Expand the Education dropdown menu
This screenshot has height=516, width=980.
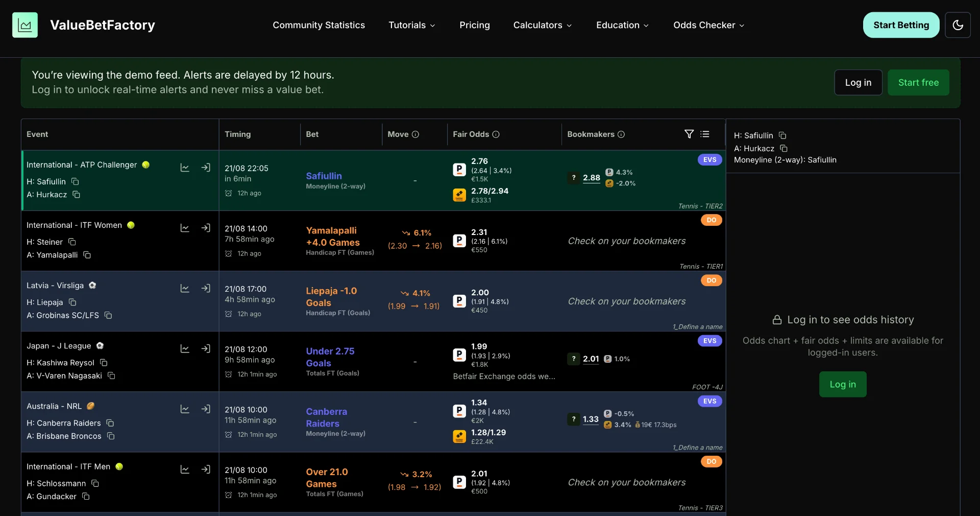click(x=622, y=25)
